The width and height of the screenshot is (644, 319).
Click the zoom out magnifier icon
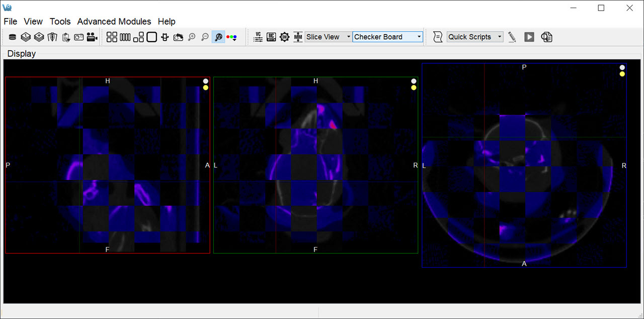coord(205,37)
